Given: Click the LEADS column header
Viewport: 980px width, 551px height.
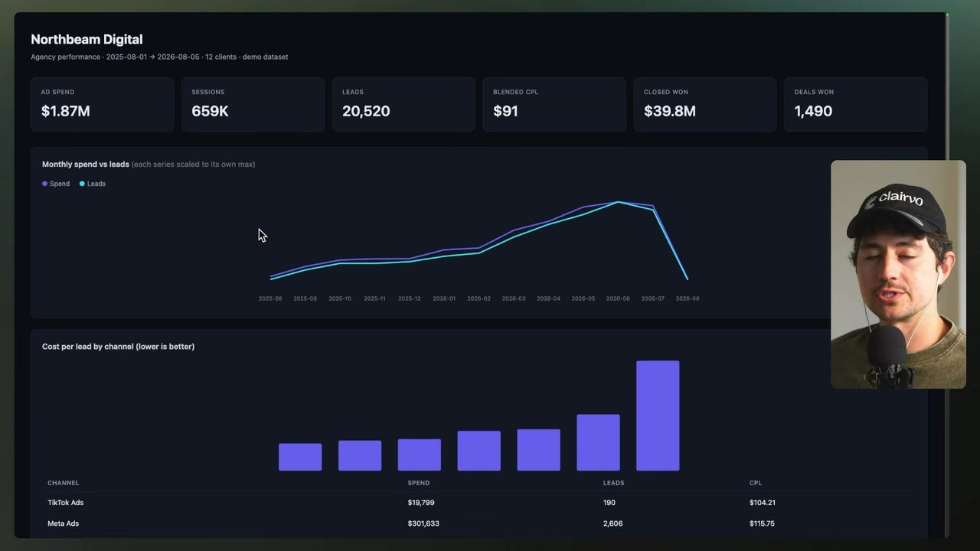Looking at the screenshot, I should tap(614, 483).
